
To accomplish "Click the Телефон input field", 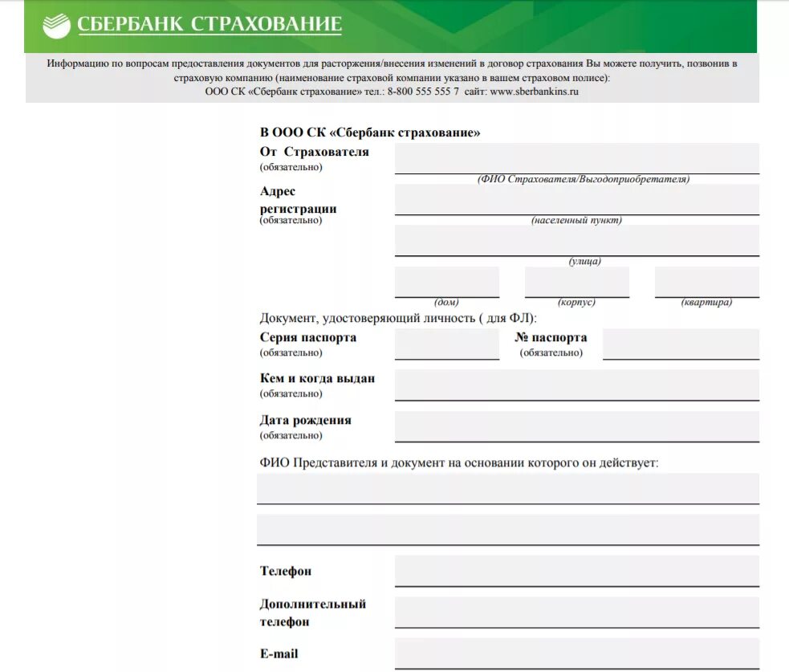I will 576,571.
